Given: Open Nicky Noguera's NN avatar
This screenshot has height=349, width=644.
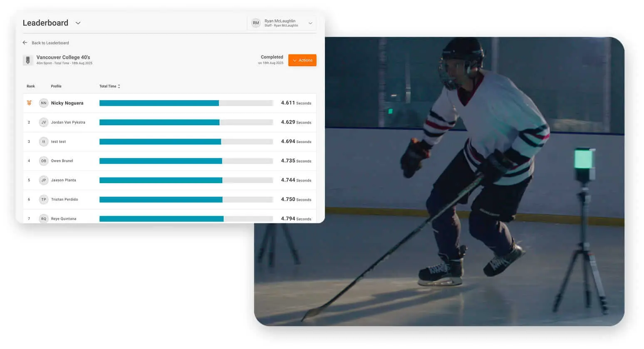Looking at the screenshot, I should pos(44,103).
